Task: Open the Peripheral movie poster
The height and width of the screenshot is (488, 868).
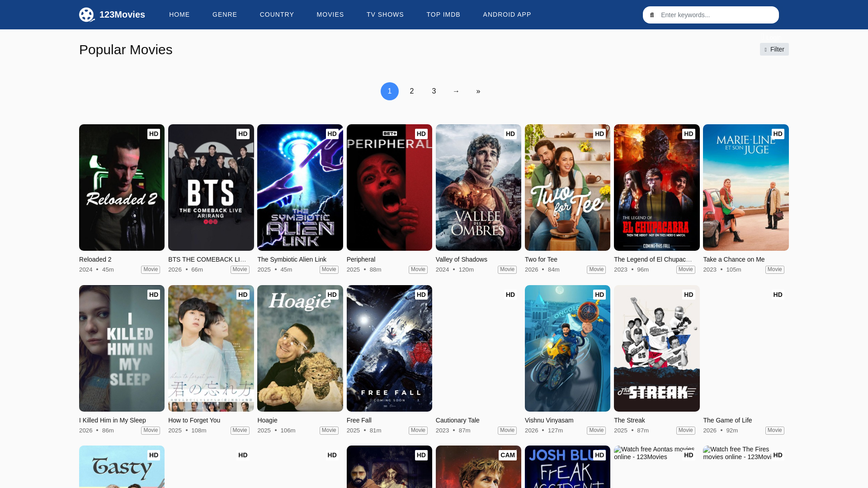Action: (389, 188)
